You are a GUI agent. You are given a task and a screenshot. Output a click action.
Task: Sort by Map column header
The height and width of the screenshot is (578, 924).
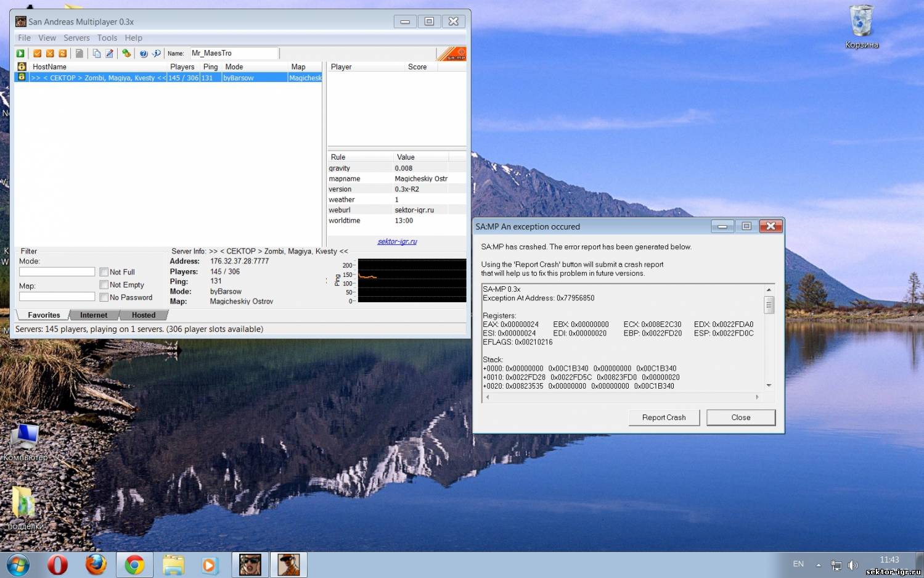[305, 67]
